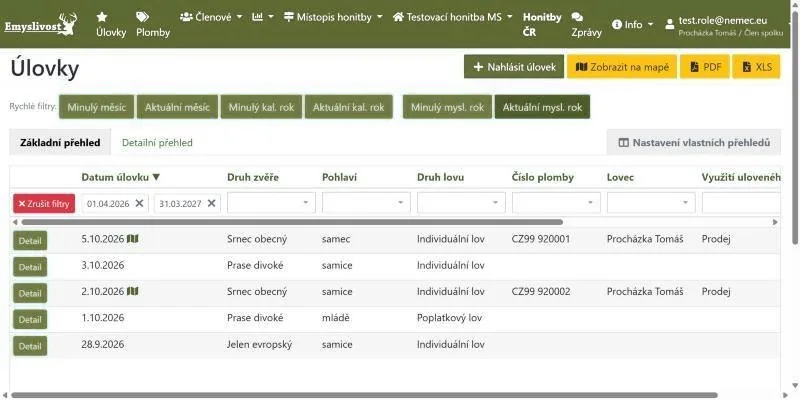This screenshot has height=400, width=800.
Task: Sort by Datum úlovku column arrow
Action: (x=156, y=178)
